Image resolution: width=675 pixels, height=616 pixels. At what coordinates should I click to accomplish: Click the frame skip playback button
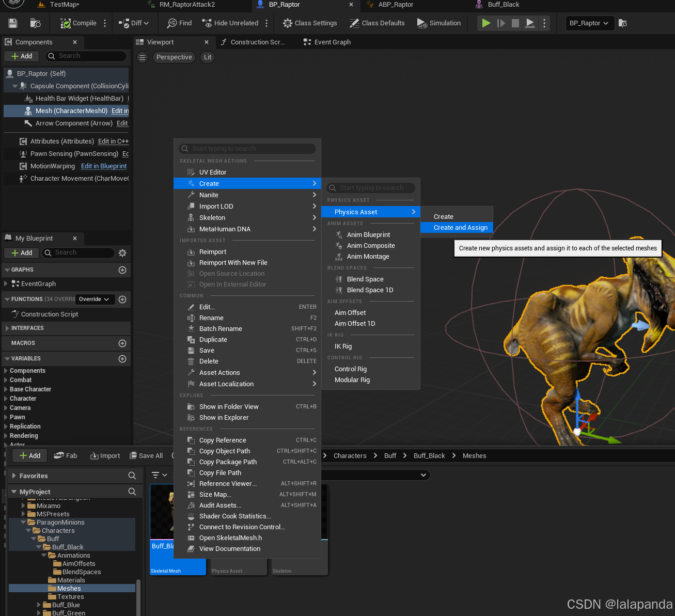(501, 23)
